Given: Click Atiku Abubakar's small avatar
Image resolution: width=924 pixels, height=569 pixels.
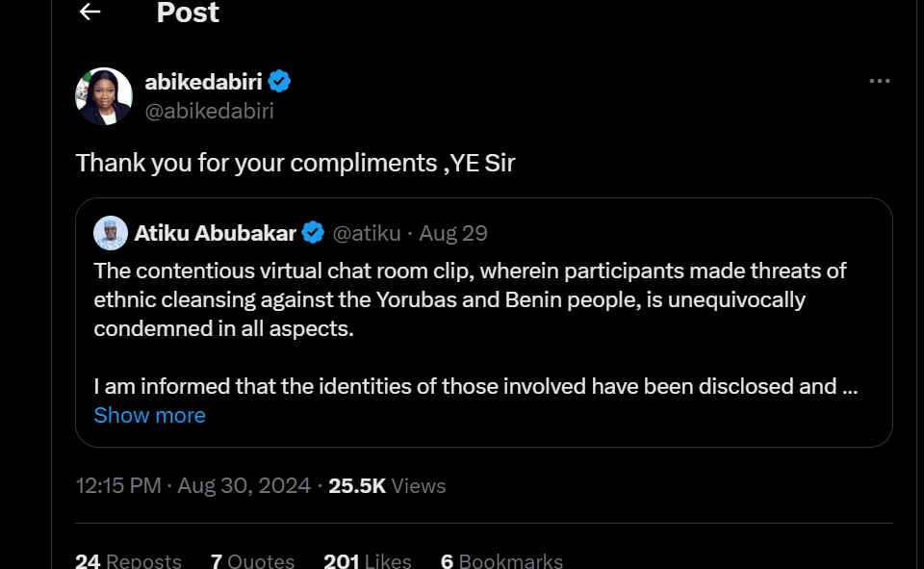Looking at the screenshot, I should [111, 233].
